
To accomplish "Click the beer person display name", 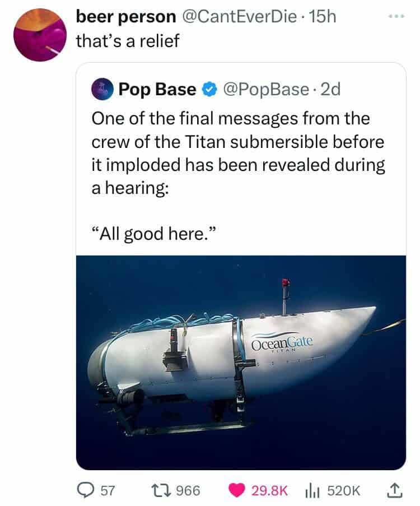I will [126, 16].
